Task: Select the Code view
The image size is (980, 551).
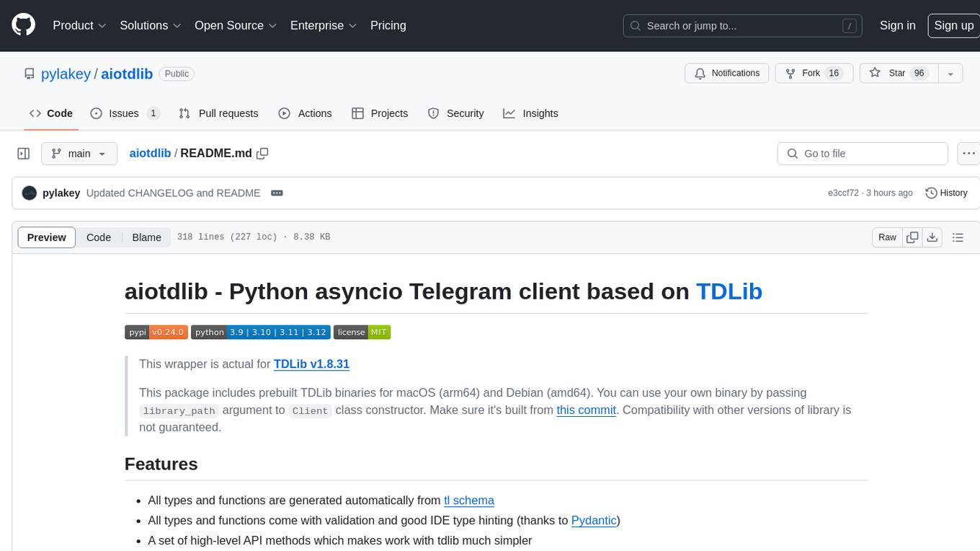Action: 99,237
